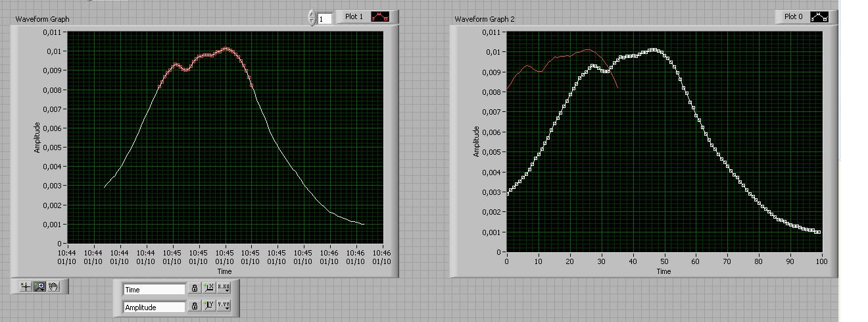Click the plot index value field
Image resolution: width=868 pixels, height=322 pixels.
325,19
